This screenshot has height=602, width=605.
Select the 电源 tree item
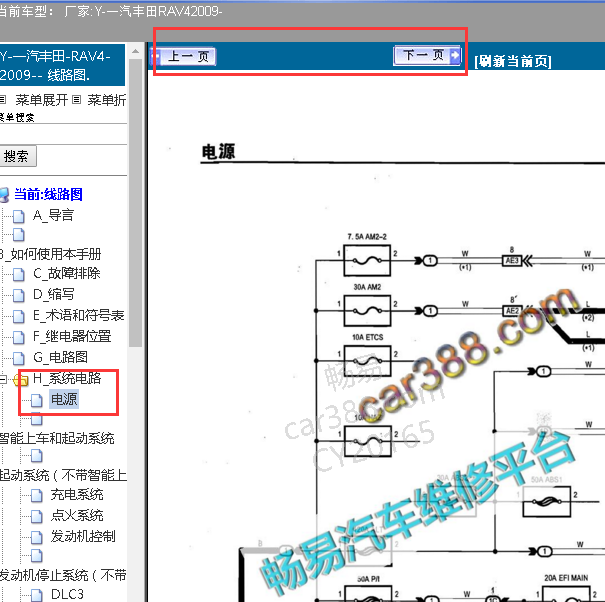click(x=64, y=399)
